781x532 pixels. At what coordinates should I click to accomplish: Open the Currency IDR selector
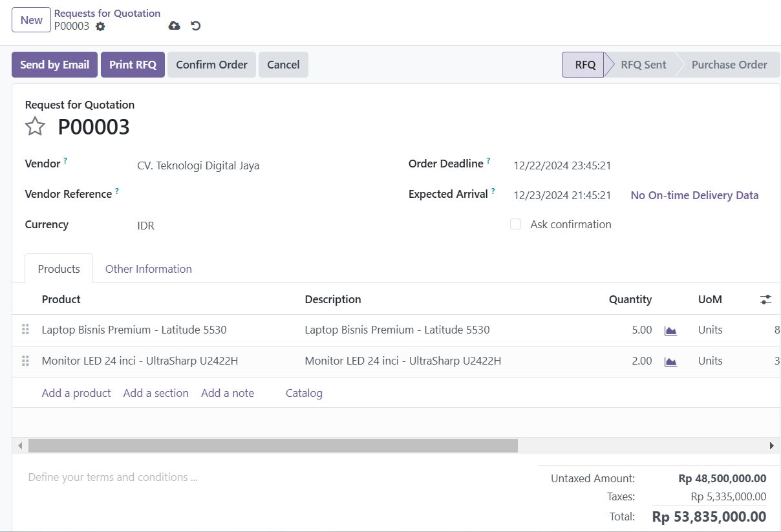[x=259, y=226]
